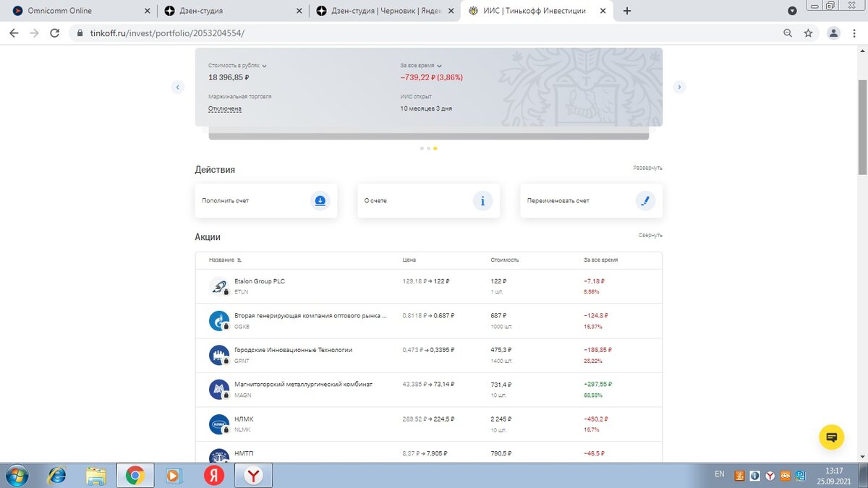The width and height of the screenshot is (868, 488).
Task: Click the НМТП company logo icon
Action: click(219, 456)
